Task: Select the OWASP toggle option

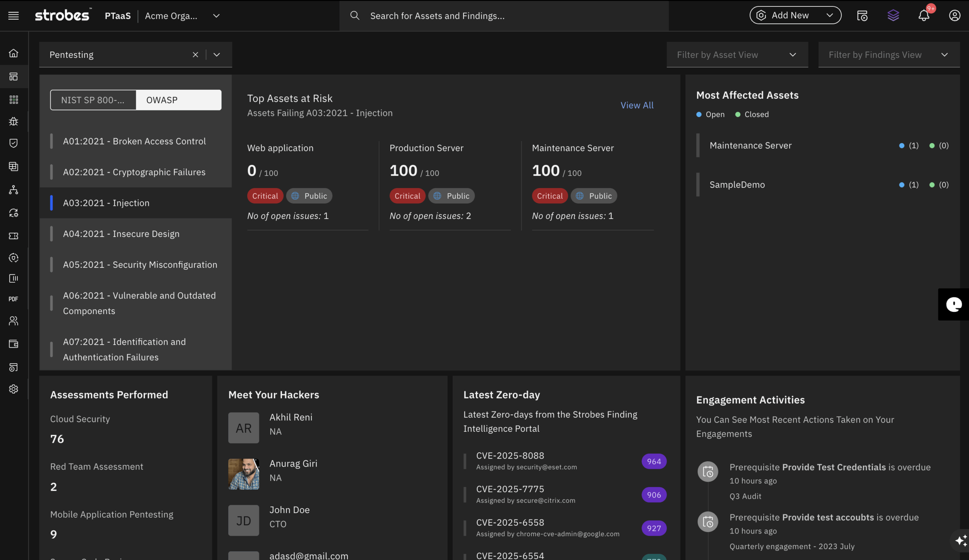Action: pyautogui.click(x=178, y=100)
